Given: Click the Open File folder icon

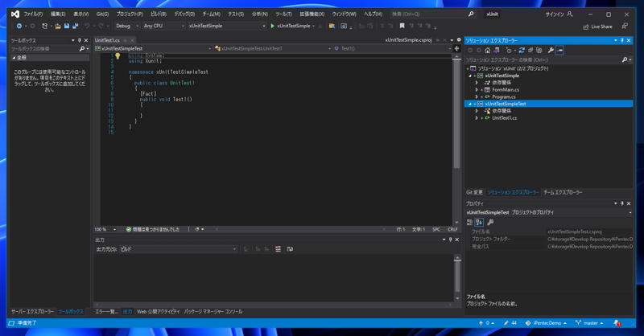Looking at the screenshot, I should [58, 26].
